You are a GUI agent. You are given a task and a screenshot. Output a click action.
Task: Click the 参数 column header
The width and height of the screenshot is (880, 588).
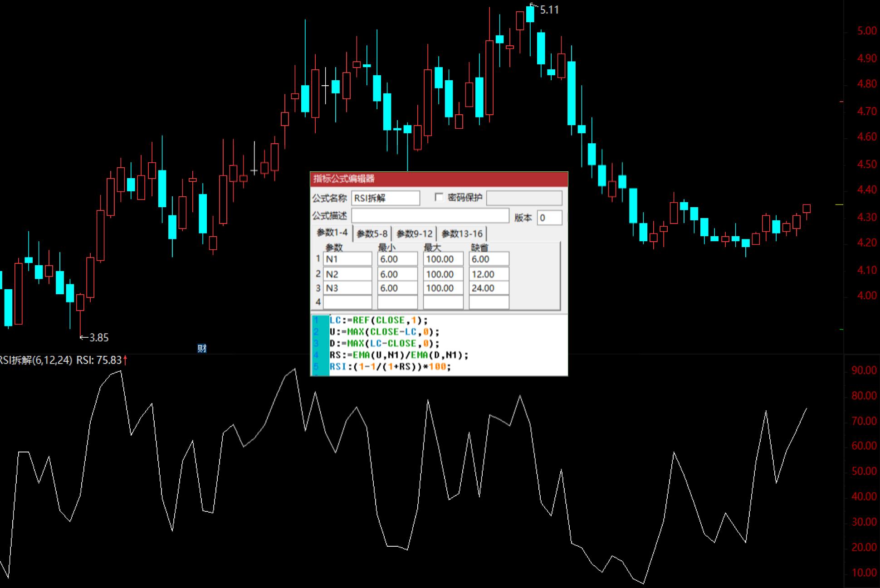[334, 248]
